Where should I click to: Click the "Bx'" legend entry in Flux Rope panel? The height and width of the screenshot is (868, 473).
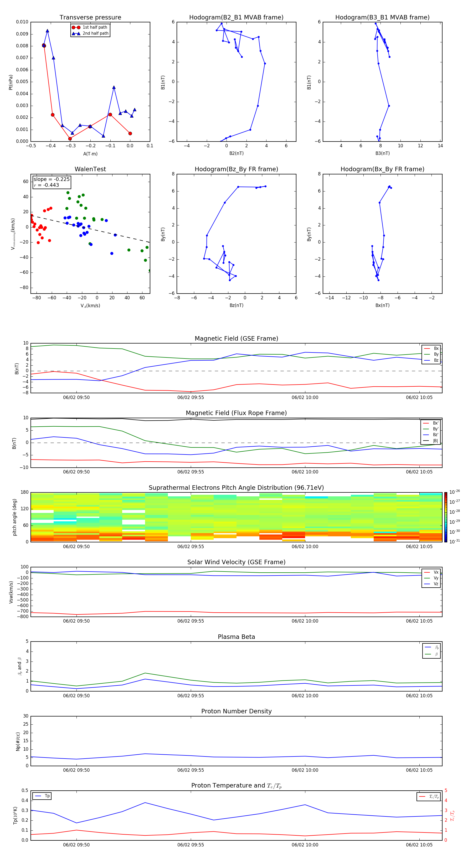431,423
